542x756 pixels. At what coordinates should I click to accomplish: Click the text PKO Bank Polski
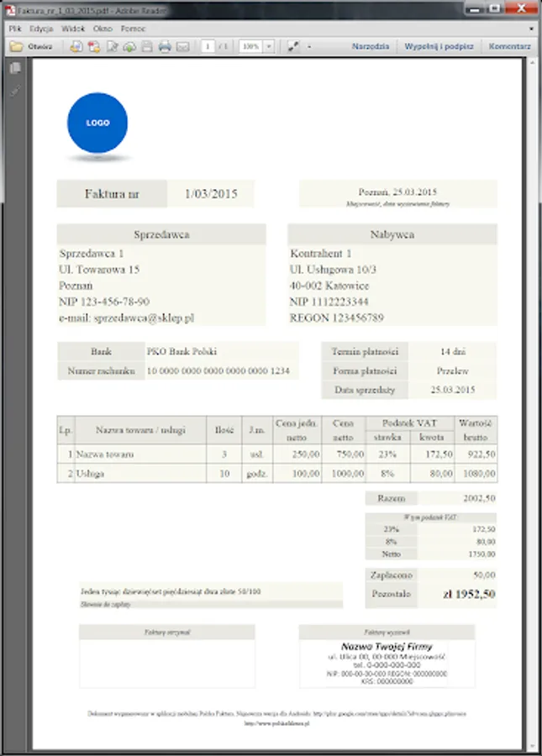(x=182, y=351)
